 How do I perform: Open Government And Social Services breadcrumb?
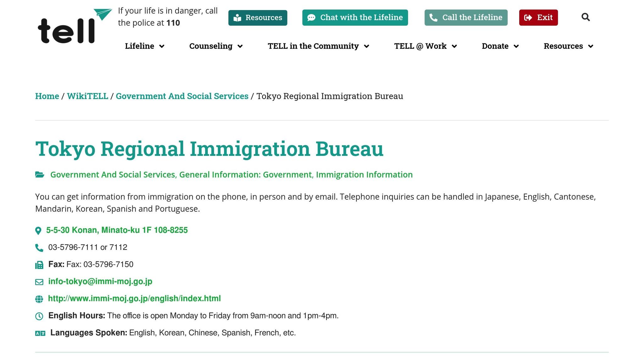(x=182, y=96)
